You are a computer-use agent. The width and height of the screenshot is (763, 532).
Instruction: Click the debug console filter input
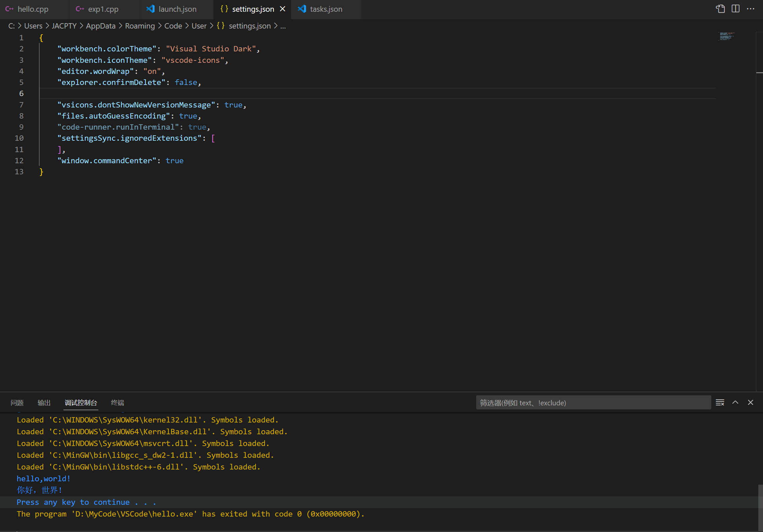coord(593,403)
